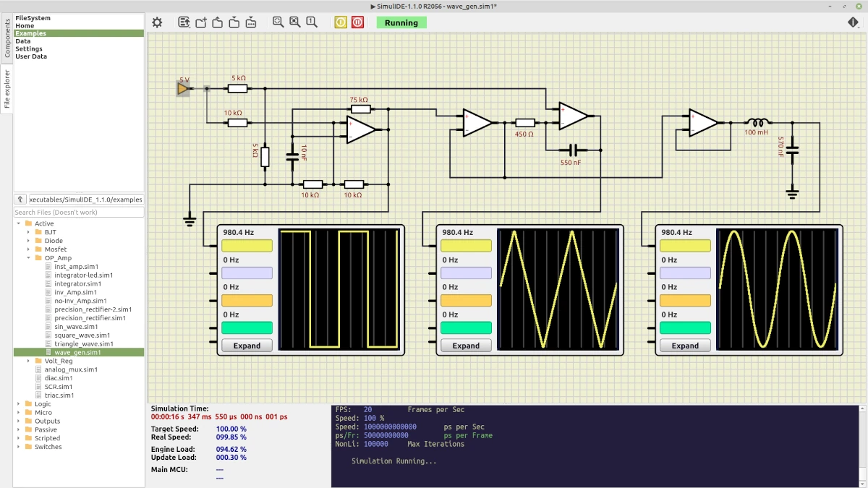868x488 pixels.
Task: Switch to the Components side tab
Action: 7,38
